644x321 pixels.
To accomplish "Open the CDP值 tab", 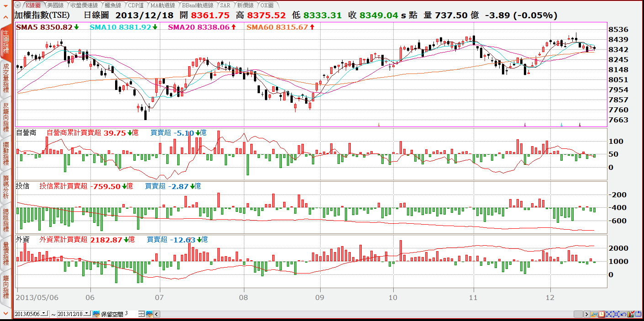I will coord(136,5).
